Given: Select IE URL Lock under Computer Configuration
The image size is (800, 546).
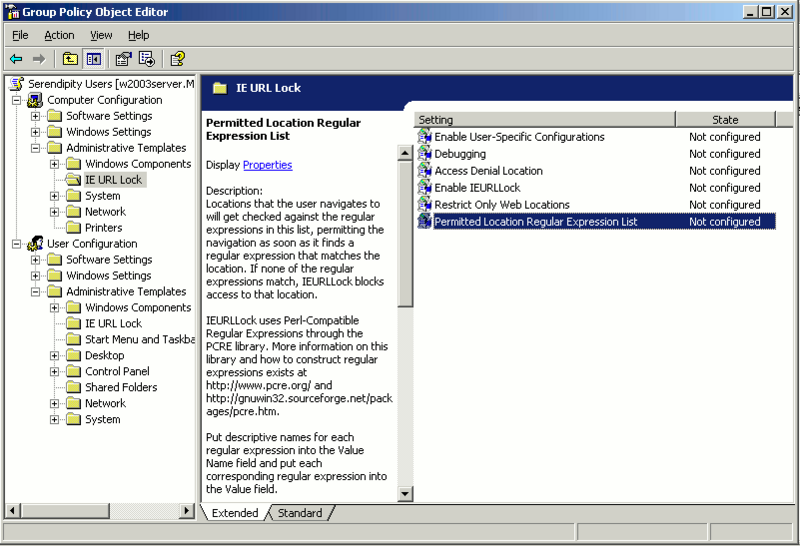Looking at the screenshot, I should click(113, 180).
